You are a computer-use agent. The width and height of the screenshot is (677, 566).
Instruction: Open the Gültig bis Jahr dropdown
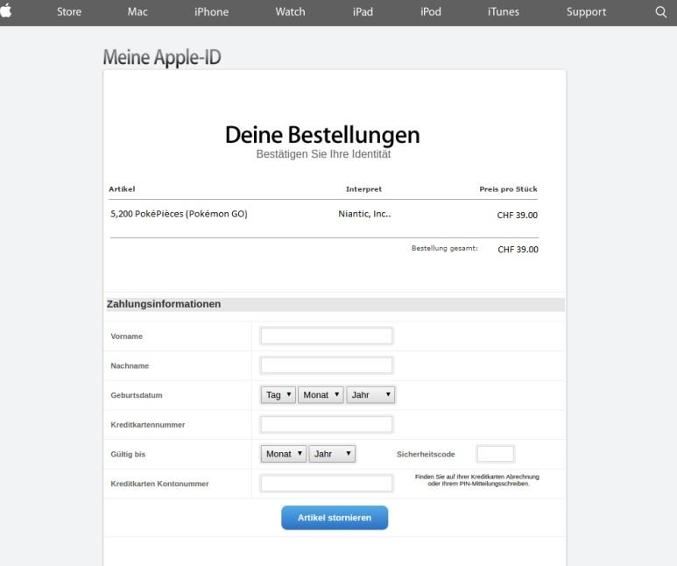coord(332,454)
